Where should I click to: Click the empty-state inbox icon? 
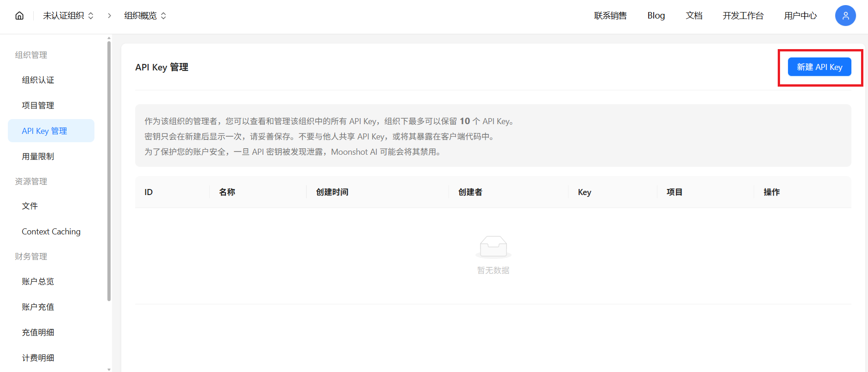pos(493,246)
